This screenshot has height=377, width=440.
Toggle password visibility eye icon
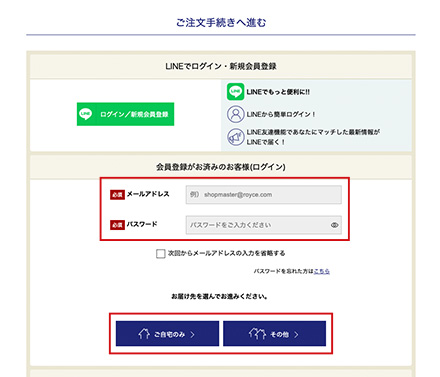point(334,225)
